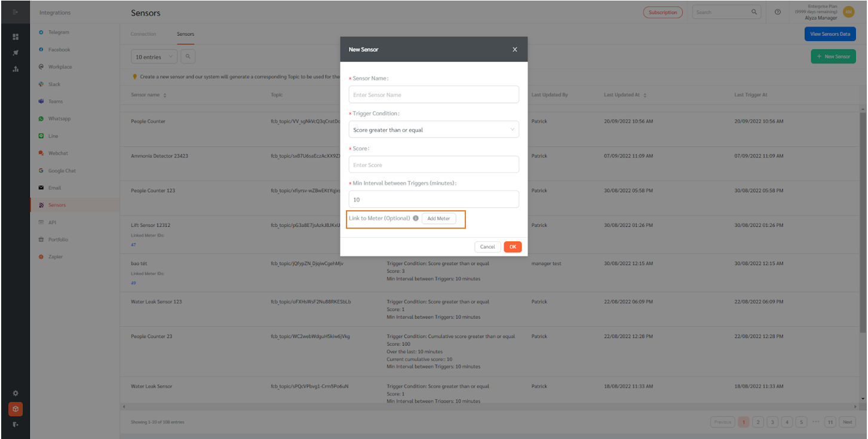The height and width of the screenshot is (439, 868).
Task: Open the analytics icon in the dark sidebar
Action: point(15,69)
